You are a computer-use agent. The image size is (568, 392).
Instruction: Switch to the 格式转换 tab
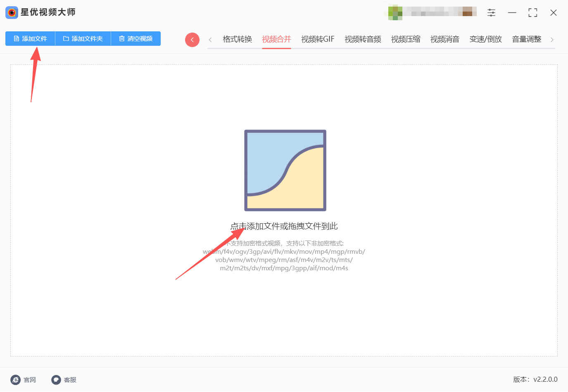(237, 39)
